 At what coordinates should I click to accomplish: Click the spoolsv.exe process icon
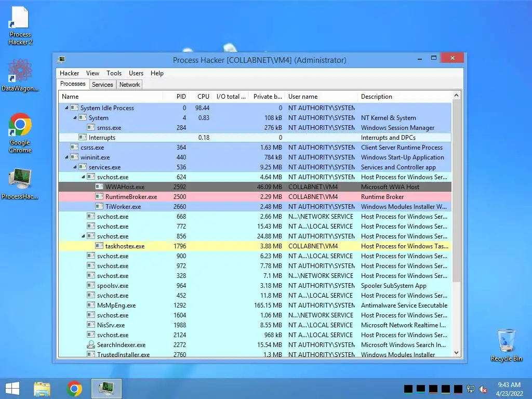coord(90,285)
